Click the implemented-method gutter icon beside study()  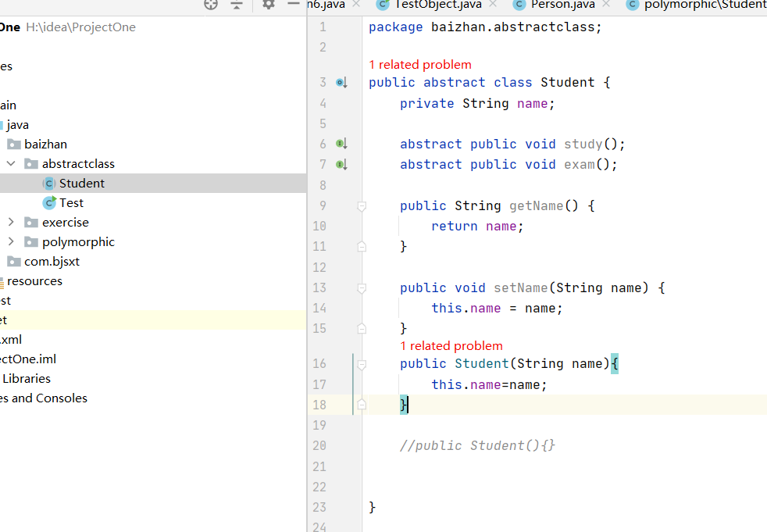coord(341,144)
